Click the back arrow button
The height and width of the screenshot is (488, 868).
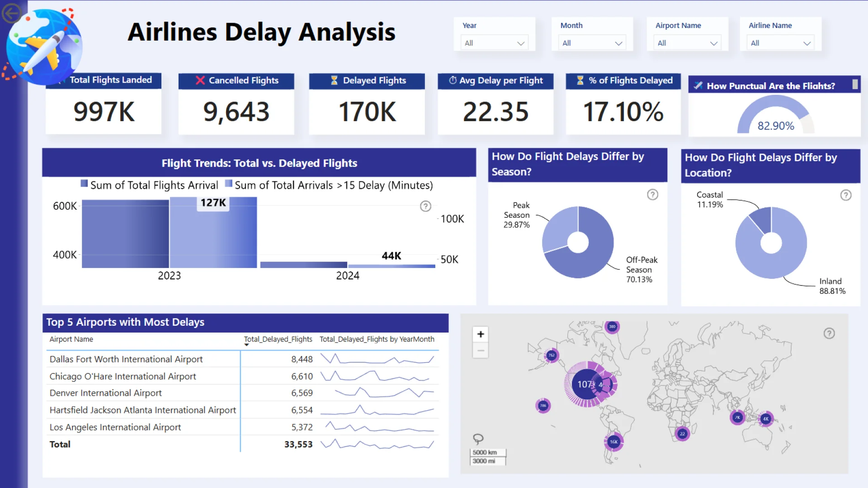(11, 13)
